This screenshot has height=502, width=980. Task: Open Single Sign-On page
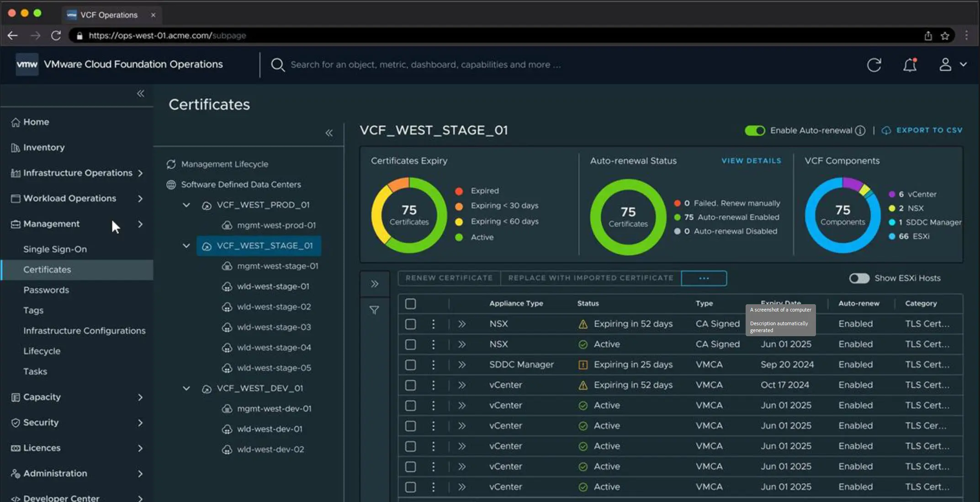click(x=55, y=249)
